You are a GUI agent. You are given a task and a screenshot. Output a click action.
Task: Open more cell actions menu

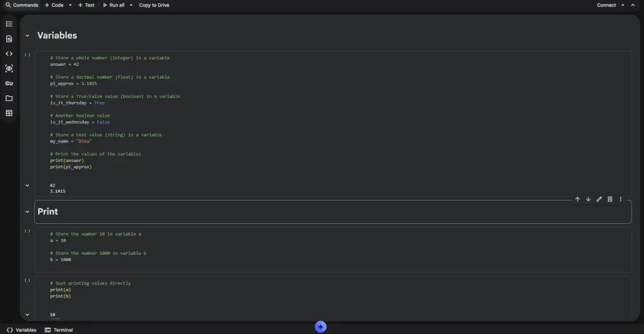click(x=621, y=199)
